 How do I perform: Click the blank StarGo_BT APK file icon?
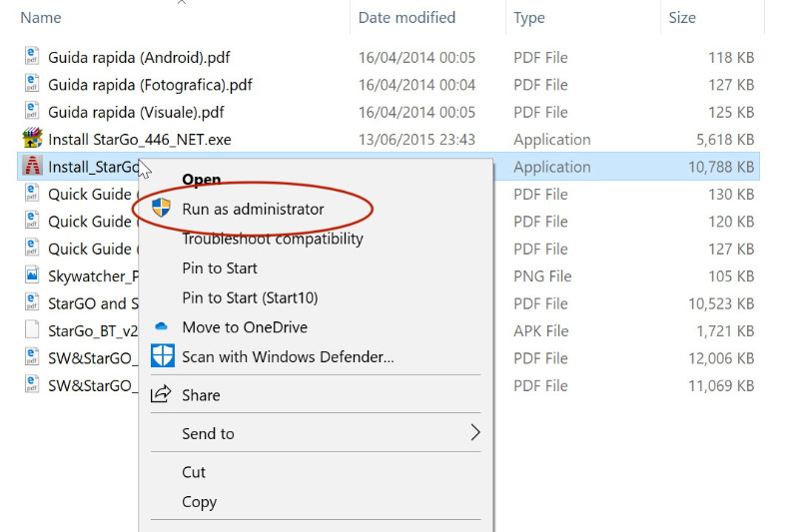tap(32, 329)
